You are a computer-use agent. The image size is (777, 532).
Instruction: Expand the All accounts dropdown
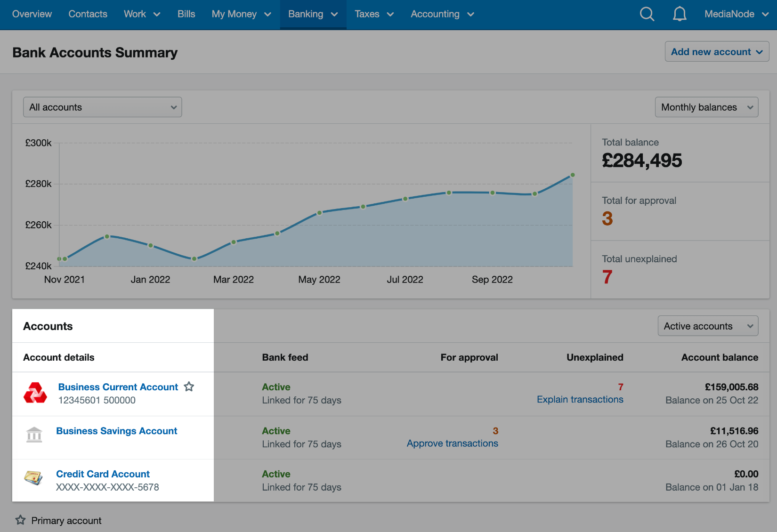(x=103, y=107)
